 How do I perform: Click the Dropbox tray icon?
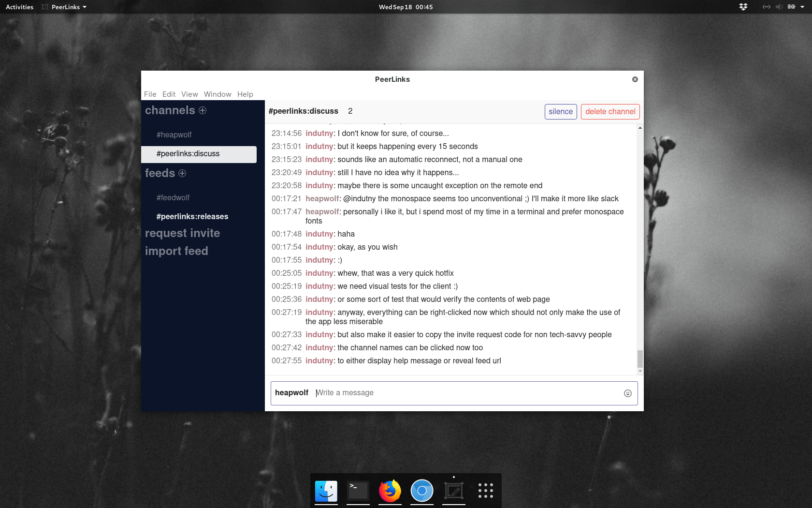pyautogui.click(x=743, y=7)
